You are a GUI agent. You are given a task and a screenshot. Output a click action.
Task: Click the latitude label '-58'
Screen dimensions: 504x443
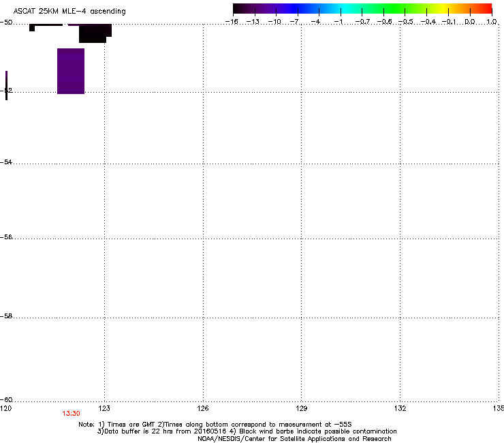tap(6, 316)
